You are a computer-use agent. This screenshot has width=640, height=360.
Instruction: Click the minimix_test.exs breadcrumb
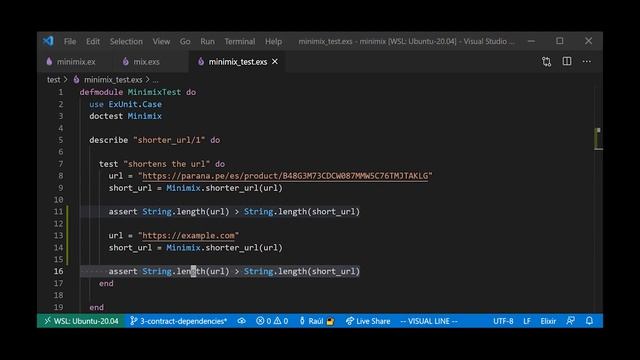[113, 80]
